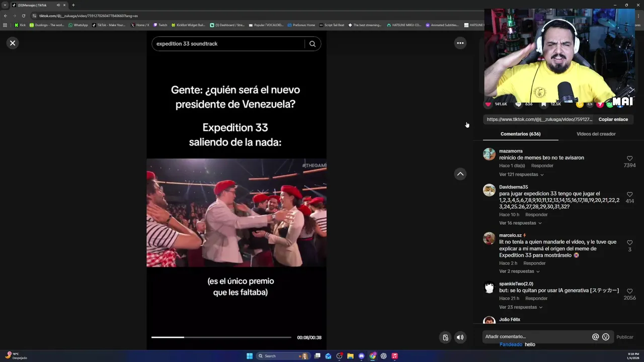Expand Ver 121 respuestas

(x=521, y=174)
